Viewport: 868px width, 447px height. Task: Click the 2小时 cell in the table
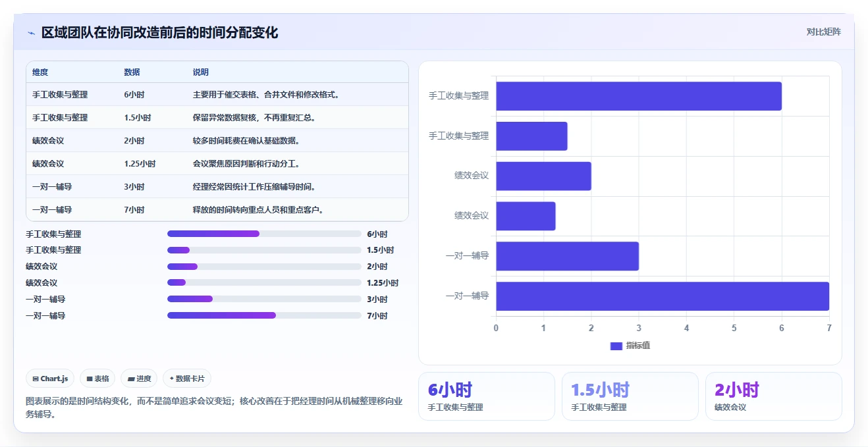coord(134,141)
